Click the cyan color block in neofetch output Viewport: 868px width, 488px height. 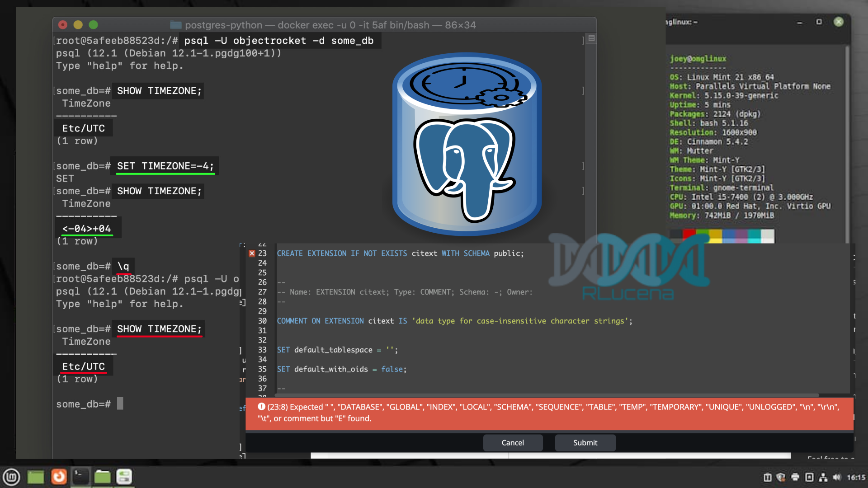pos(754,236)
